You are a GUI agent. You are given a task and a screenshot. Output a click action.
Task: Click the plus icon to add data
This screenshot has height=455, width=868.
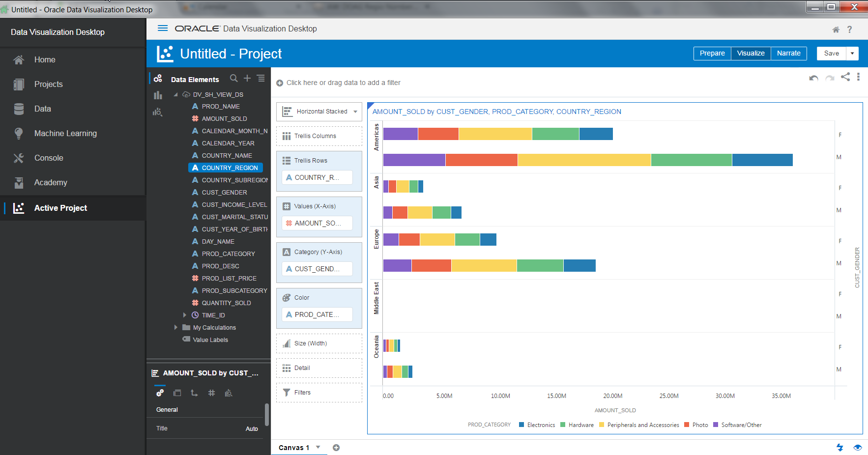(247, 79)
